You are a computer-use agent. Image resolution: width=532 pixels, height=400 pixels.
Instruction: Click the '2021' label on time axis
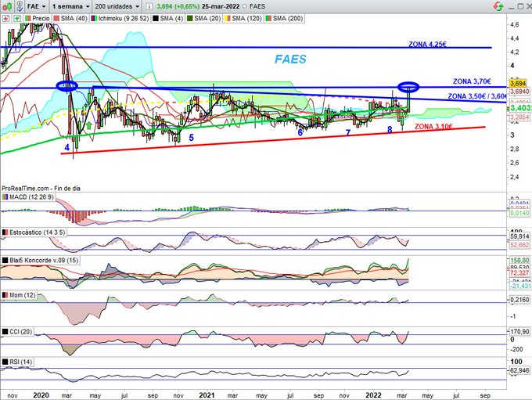(x=207, y=395)
